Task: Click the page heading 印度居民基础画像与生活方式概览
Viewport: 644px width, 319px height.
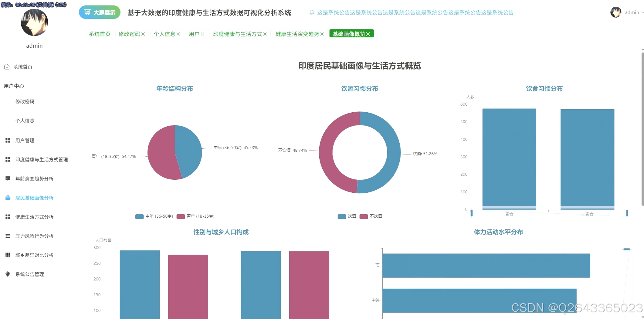Action: pyautogui.click(x=360, y=66)
